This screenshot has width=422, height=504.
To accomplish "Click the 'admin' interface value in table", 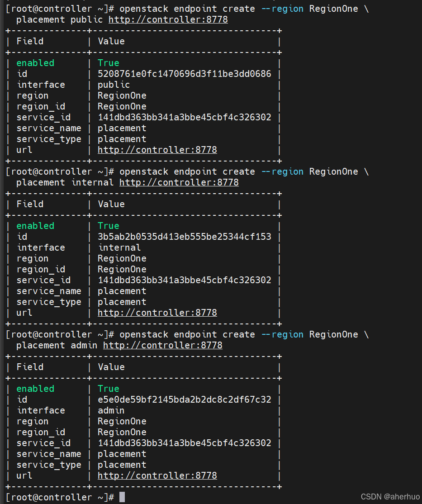I will pyautogui.click(x=111, y=411).
